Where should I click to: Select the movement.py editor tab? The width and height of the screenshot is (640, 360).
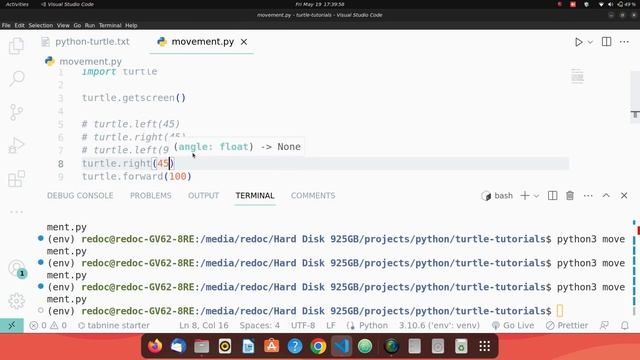coord(202,42)
